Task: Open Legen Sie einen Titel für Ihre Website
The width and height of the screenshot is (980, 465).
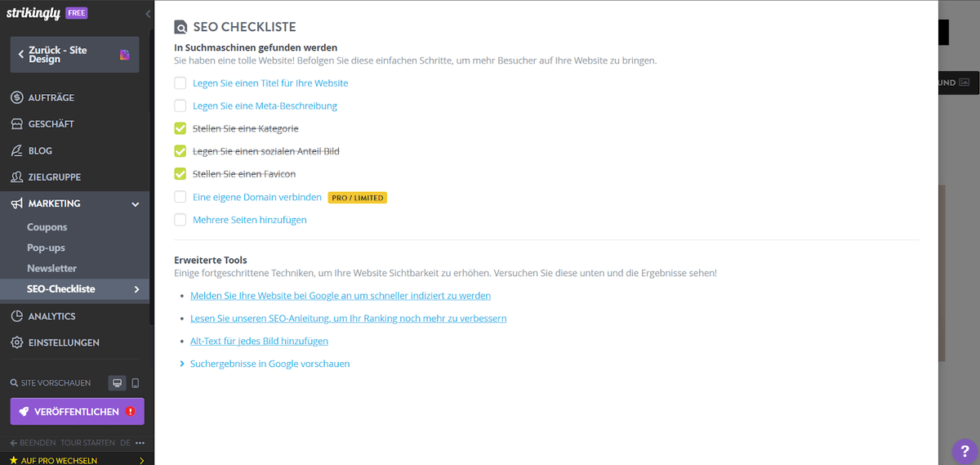Action: coord(270,83)
